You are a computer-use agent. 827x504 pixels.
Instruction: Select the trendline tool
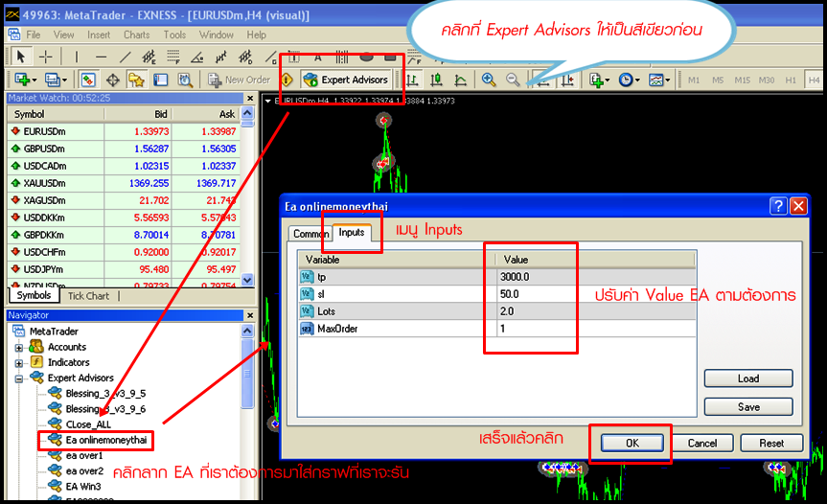[x=125, y=57]
